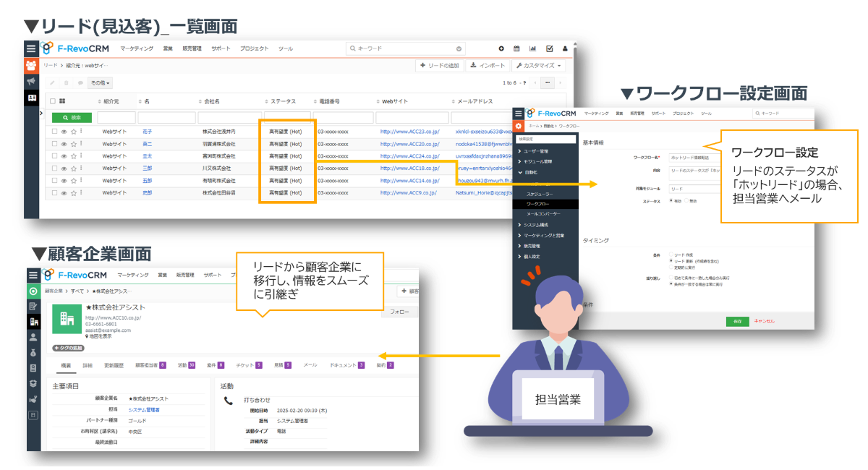Open the calendar icon in lead list header

[x=516, y=48]
